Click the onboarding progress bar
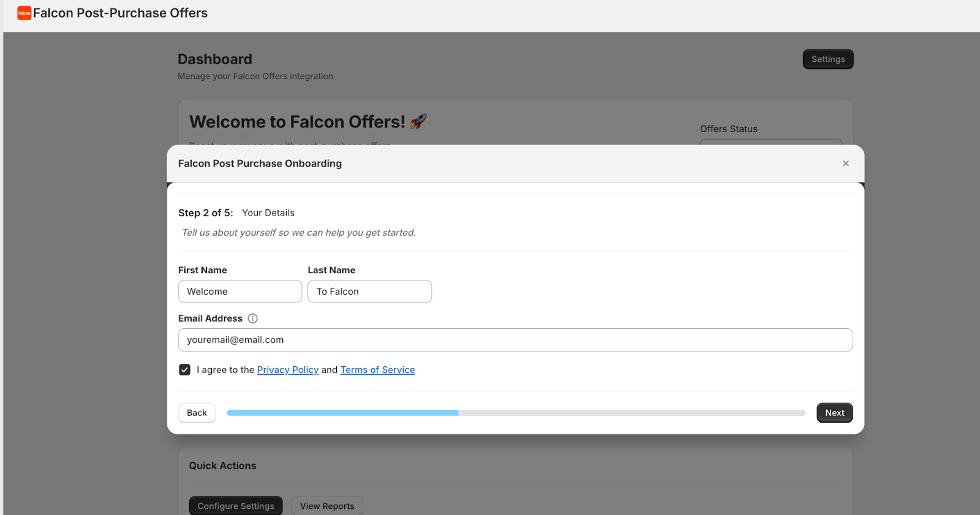Screen dimensions: 980x515 tap(516, 413)
